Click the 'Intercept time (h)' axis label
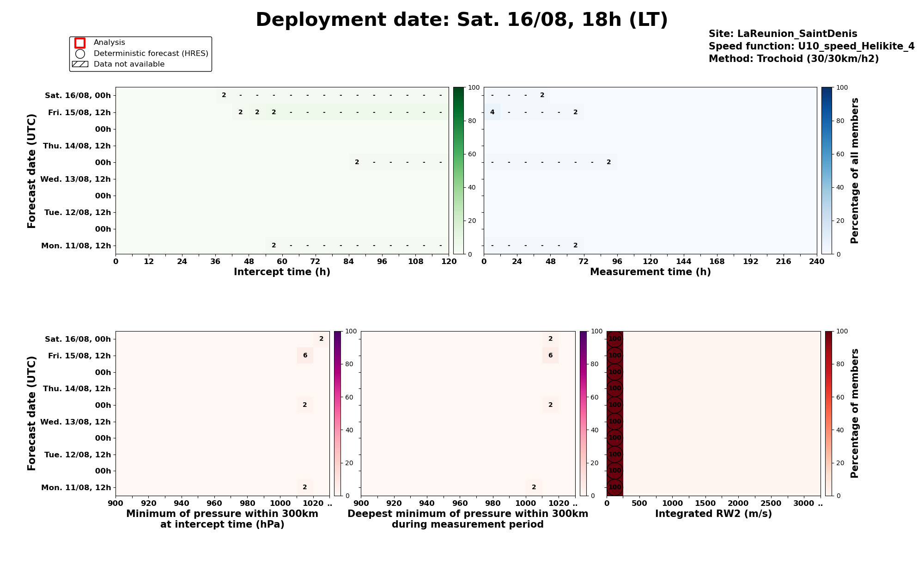 click(x=282, y=272)
